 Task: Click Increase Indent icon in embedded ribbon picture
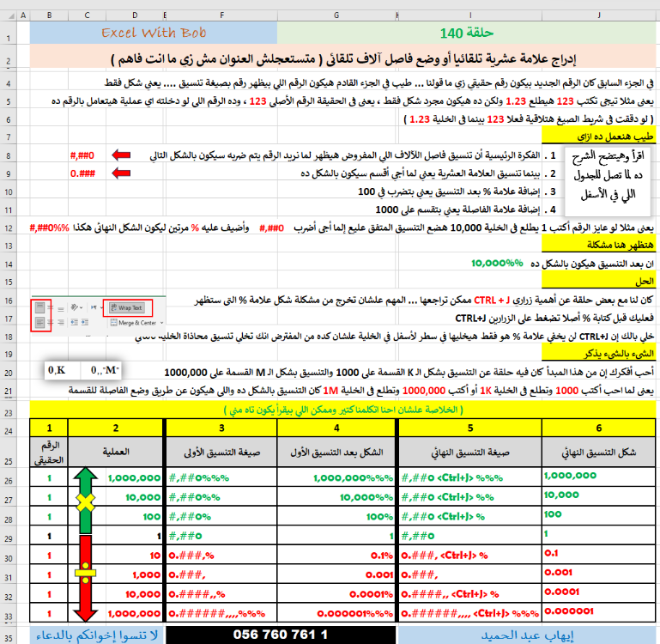(85, 323)
